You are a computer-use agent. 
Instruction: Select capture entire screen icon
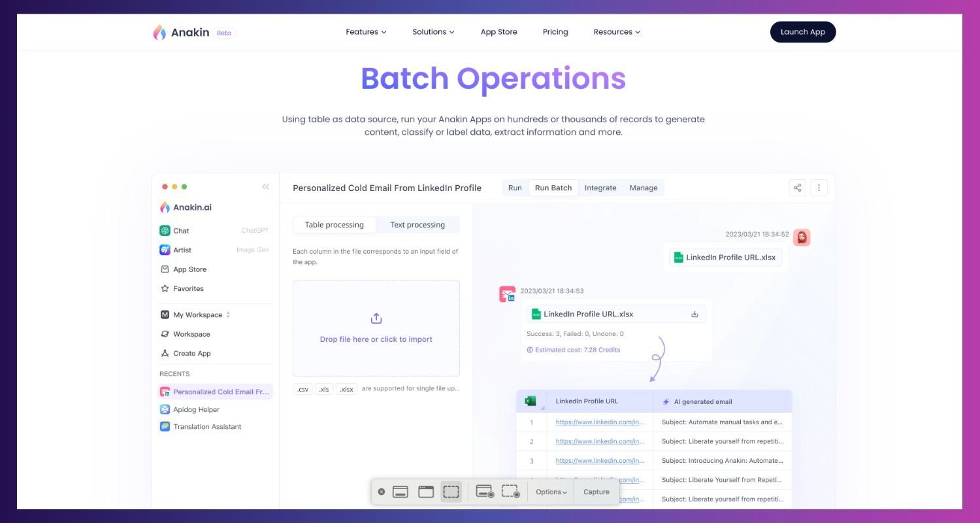coord(400,492)
